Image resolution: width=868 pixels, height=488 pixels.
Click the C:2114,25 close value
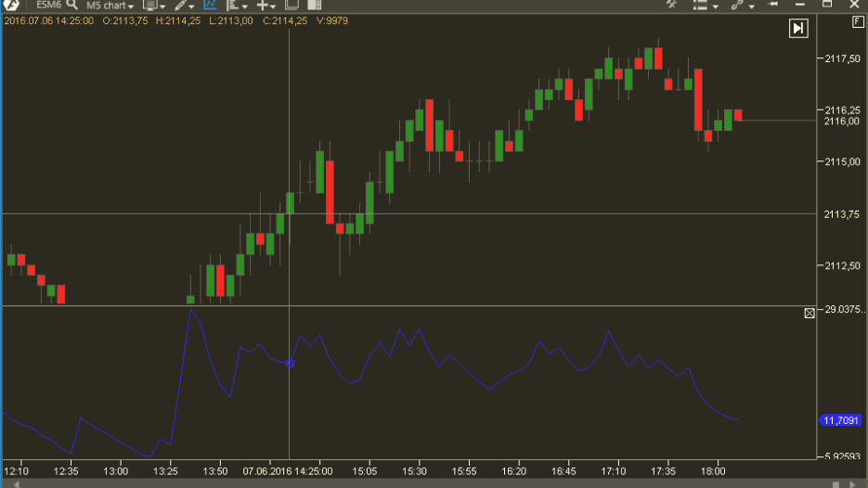tap(285, 21)
